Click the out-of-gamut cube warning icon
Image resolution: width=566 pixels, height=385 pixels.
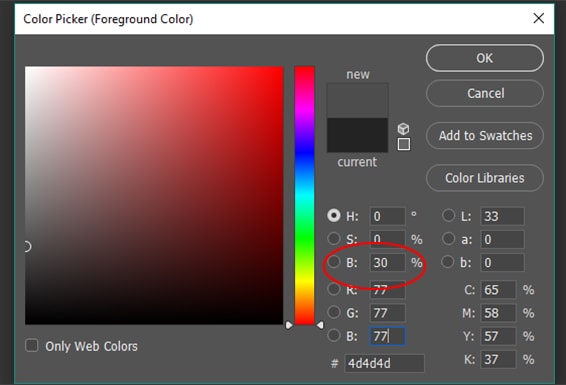403,128
